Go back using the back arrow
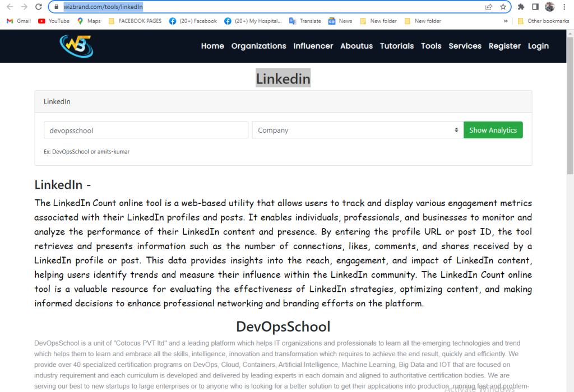 click(x=10, y=7)
